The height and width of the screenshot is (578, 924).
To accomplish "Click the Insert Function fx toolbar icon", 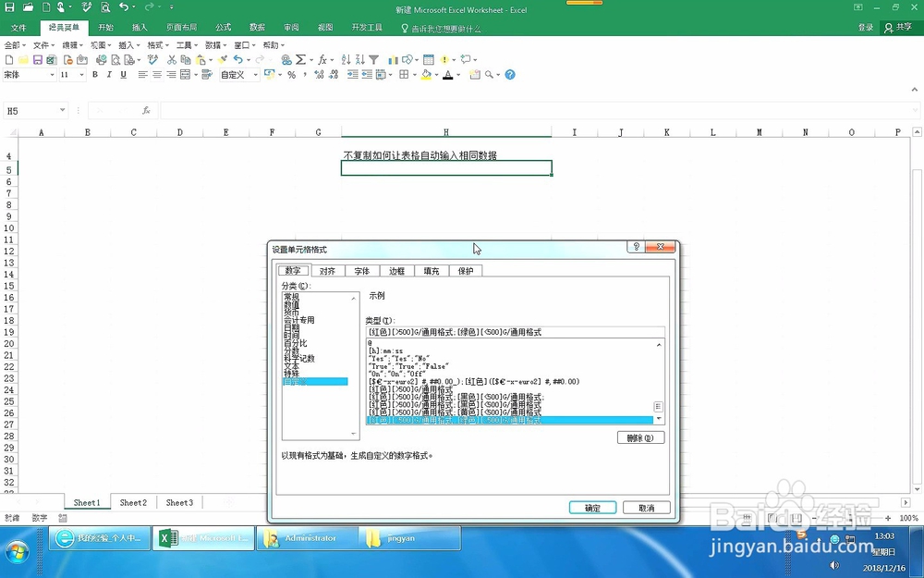I will coord(322,59).
